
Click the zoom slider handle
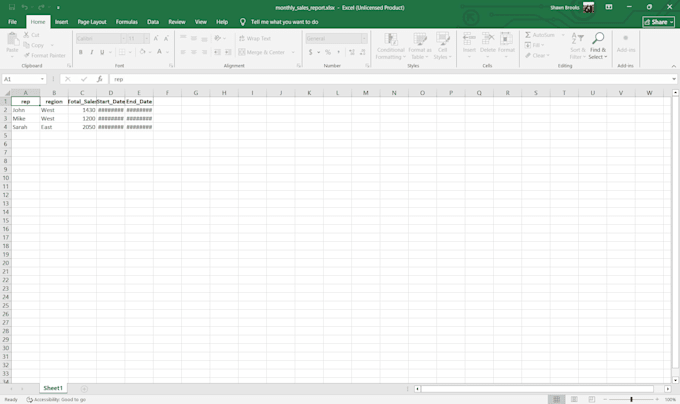tap(631, 399)
